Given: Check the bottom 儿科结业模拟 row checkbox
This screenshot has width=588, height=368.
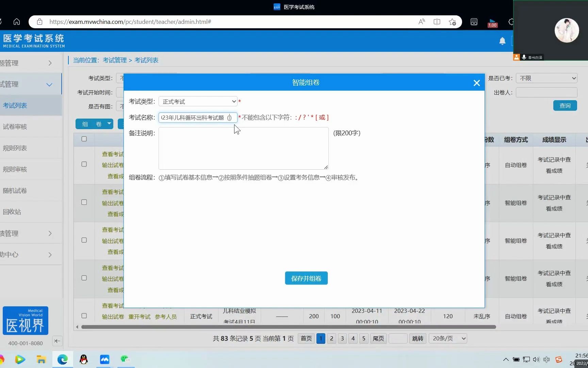Looking at the screenshot, I should (x=84, y=316).
